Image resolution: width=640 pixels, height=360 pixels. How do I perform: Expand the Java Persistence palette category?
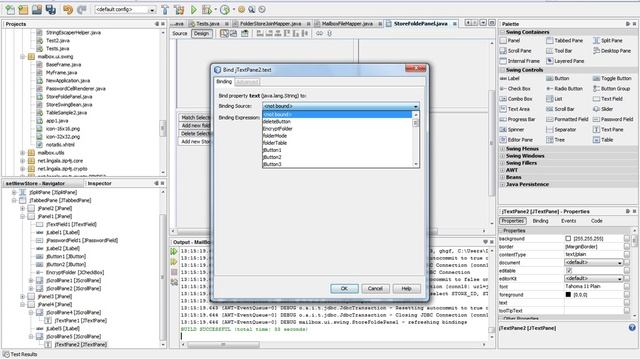502,184
